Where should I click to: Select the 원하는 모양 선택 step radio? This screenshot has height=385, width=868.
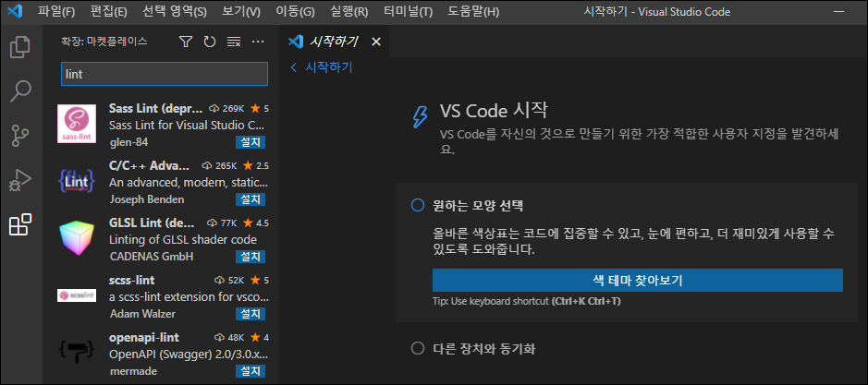418,206
